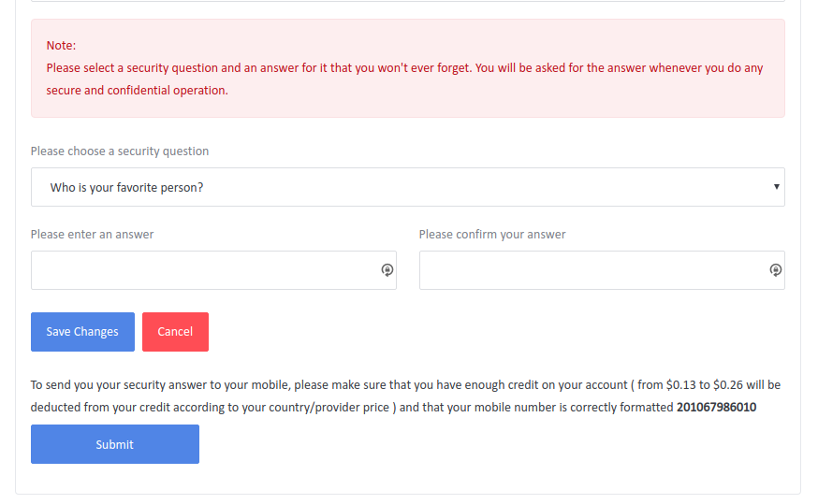818x504 pixels.
Task: Click the red Cancel button
Action: click(175, 332)
